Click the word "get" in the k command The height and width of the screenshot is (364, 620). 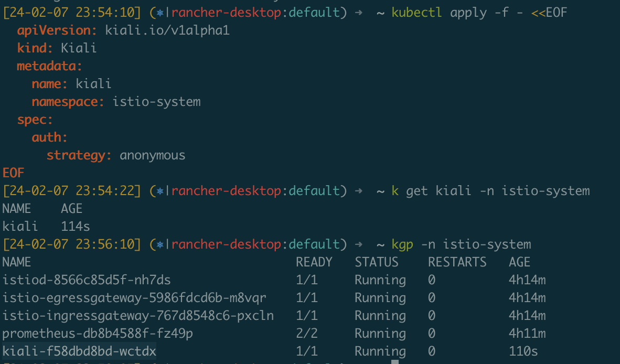[417, 191]
